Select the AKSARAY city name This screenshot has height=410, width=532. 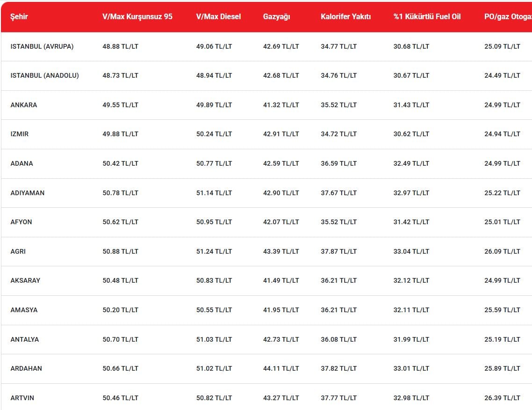pyautogui.click(x=25, y=280)
